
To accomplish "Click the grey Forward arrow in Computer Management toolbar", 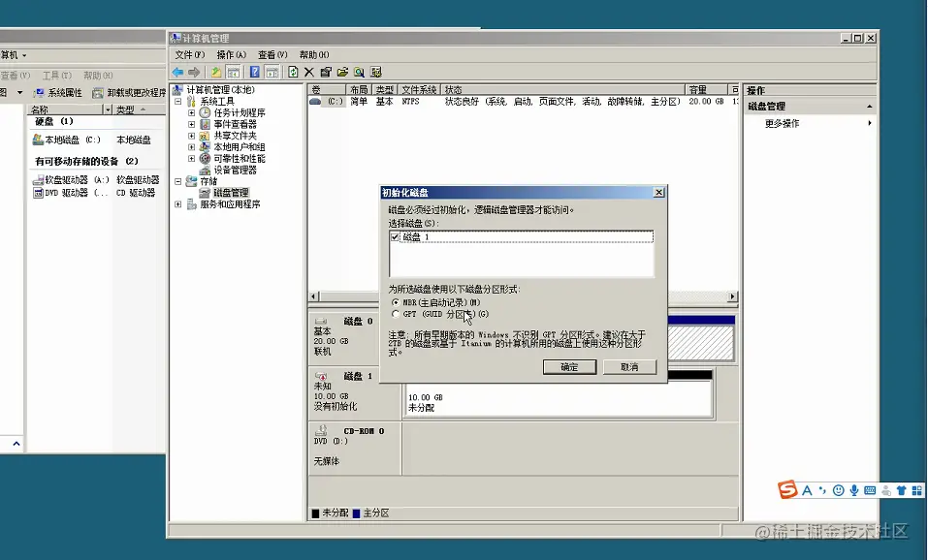I will (194, 72).
